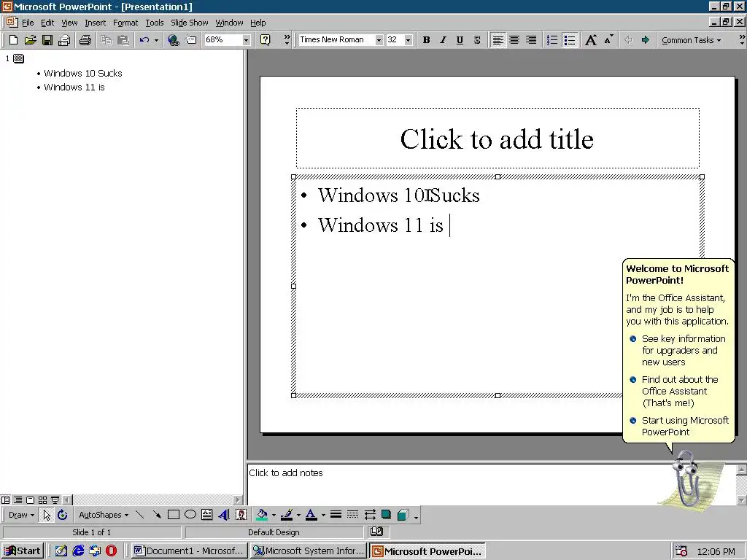This screenshot has height=560, width=747.
Task: Open the font size 32 dropdown
Action: tap(409, 40)
